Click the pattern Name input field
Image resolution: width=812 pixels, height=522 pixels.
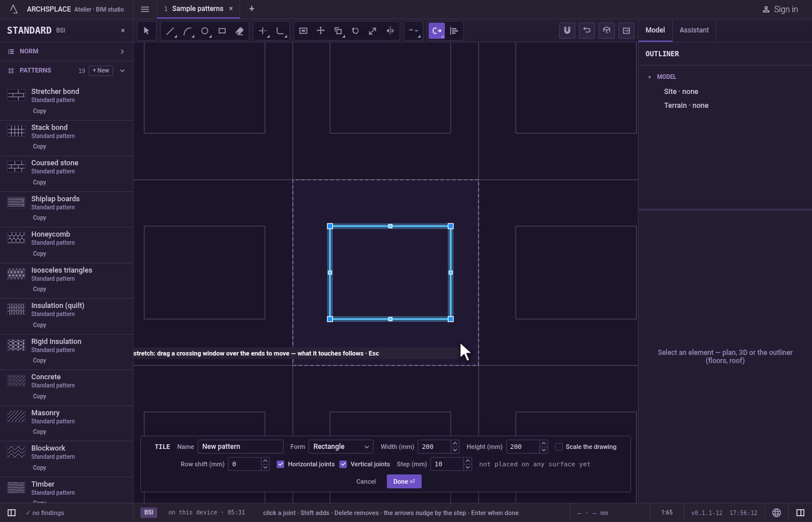click(241, 447)
